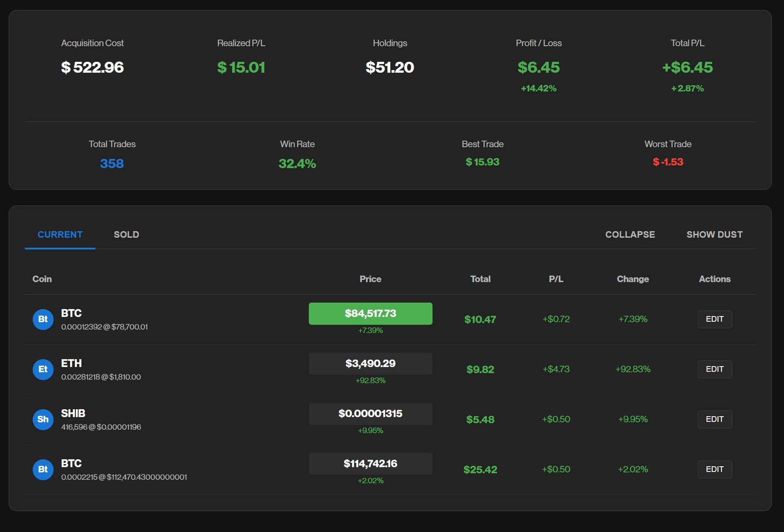The image size is (784, 532).
Task: Sort by the Price column header
Action: point(370,279)
